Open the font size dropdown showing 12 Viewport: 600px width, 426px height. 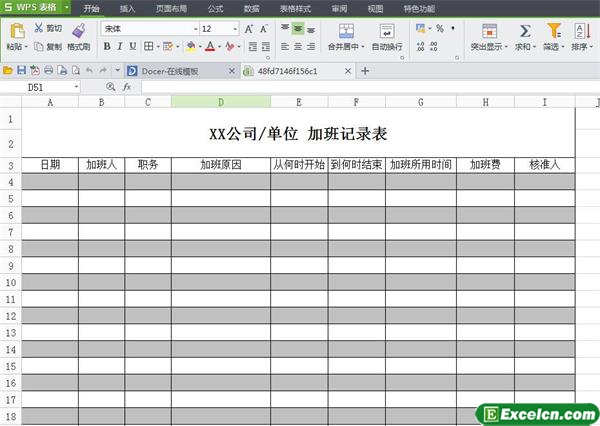coord(235,29)
